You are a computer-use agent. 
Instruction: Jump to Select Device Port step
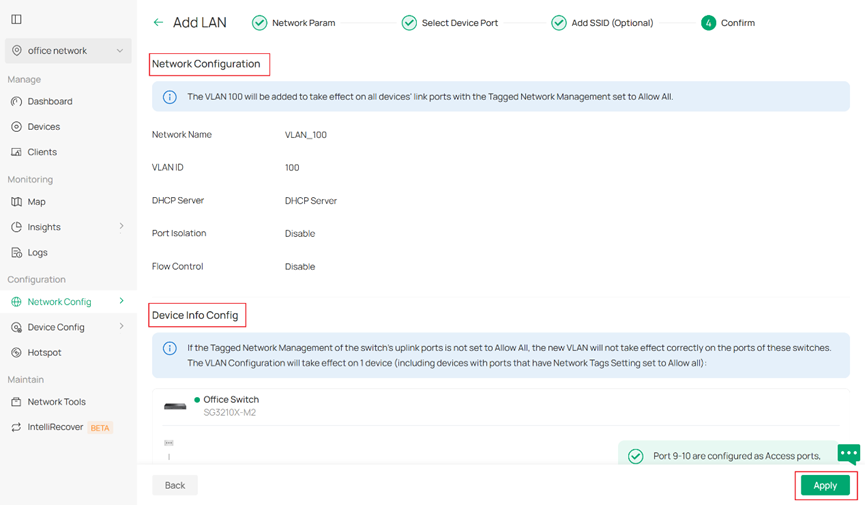[460, 23]
